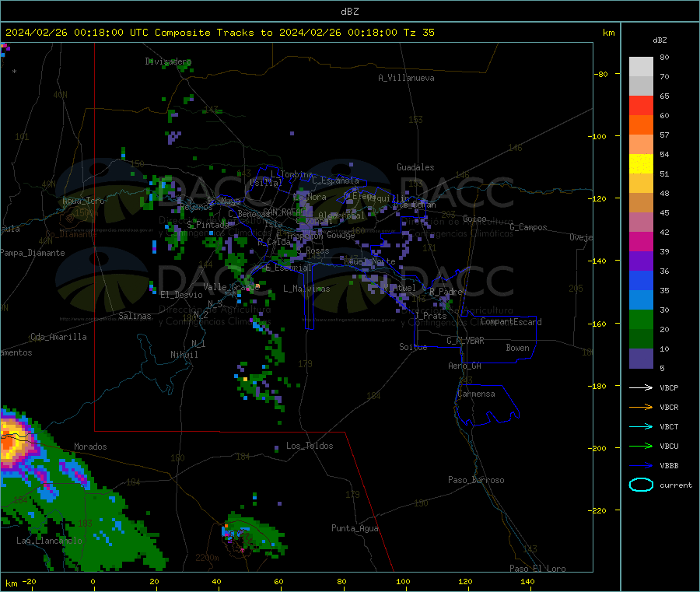Image resolution: width=700 pixels, height=592 pixels.
Task: Click the C_Española map label
Action: pos(336,180)
